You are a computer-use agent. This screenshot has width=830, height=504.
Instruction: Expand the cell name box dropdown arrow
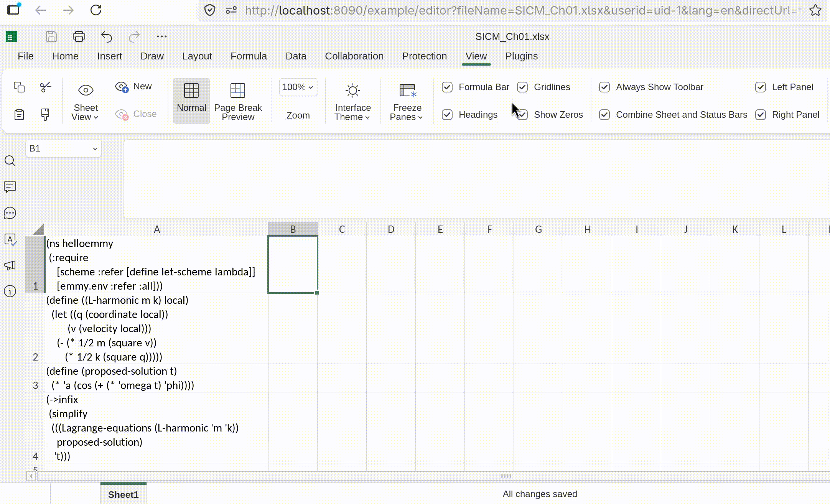pyautogui.click(x=95, y=149)
